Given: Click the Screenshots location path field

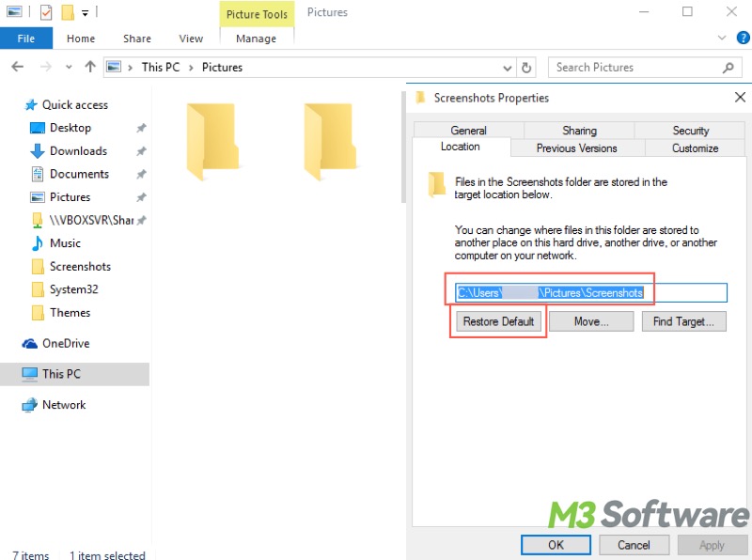Looking at the screenshot, I should (591, 292).
